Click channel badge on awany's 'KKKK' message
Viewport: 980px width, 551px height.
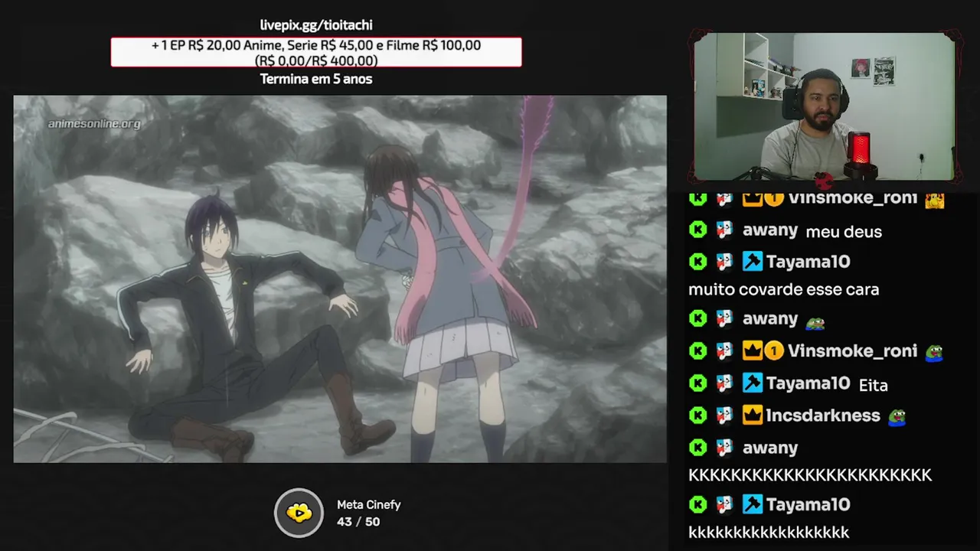724,447
